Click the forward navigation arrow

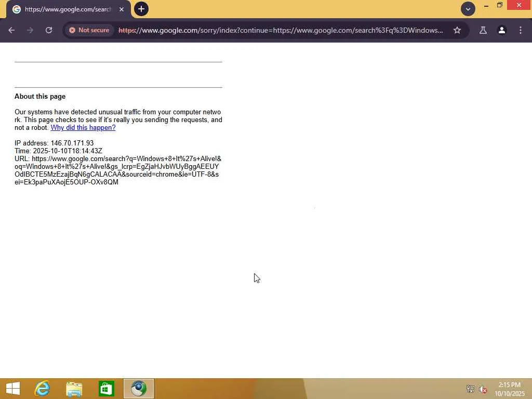(x=30, y=30)
